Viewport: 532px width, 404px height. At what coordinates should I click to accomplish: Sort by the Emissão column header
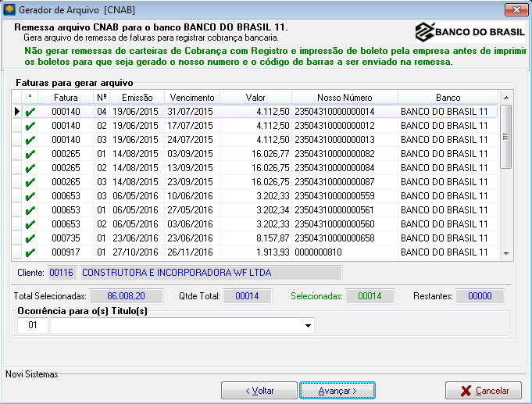pyautogui.click(x=137, y=98)
